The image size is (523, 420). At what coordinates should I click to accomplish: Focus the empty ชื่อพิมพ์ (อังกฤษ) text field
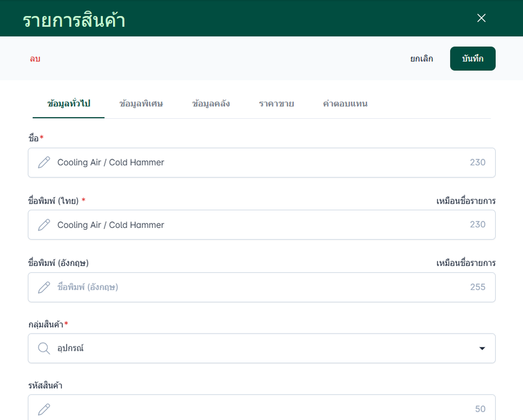point(261,288)
